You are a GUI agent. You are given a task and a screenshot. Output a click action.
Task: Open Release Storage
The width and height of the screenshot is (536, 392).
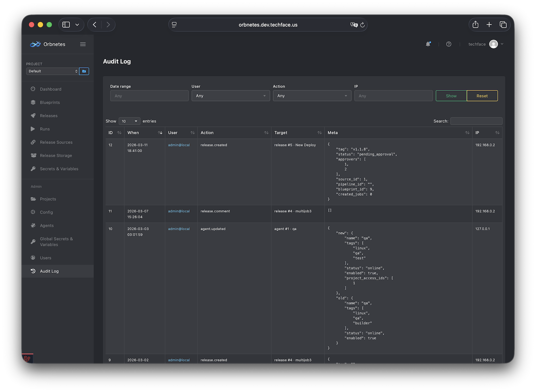point(56,155)
